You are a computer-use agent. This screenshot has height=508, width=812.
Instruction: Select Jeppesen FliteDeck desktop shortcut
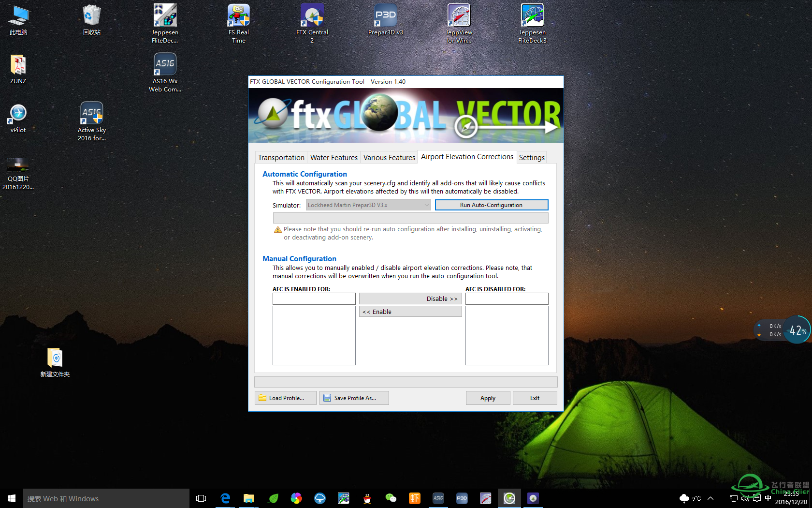(x=165, y=24)
